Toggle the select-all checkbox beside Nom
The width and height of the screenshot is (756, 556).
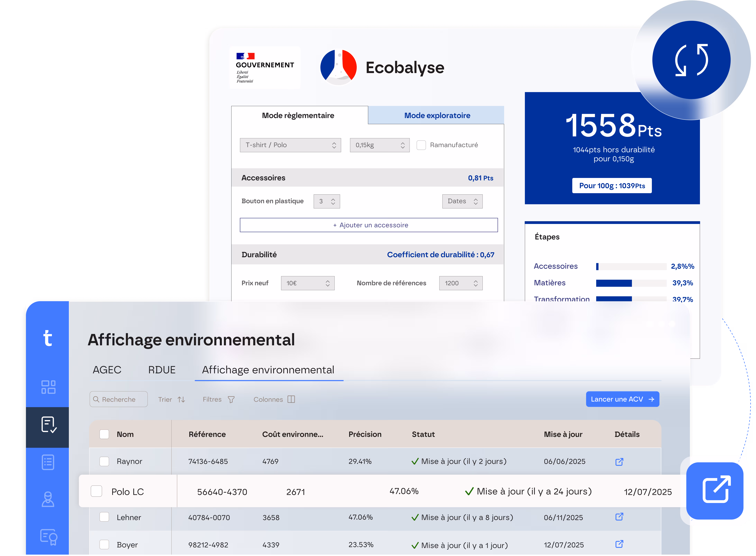(x=104, y=434)
